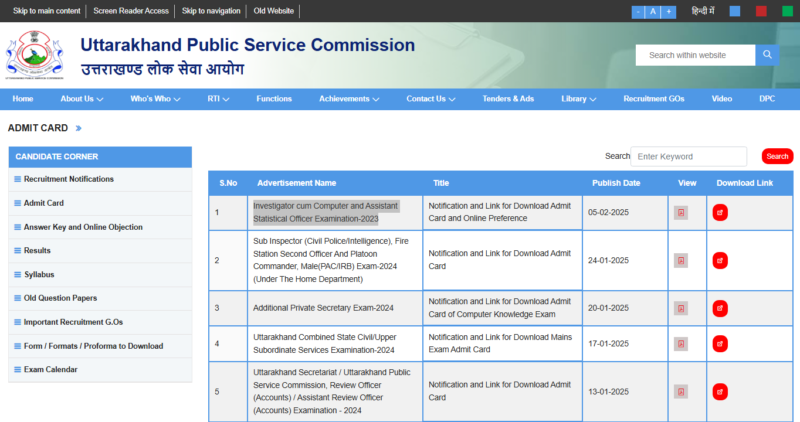Expand the Library dropdown menu
The height and width of the screenshot is (422, 800).
pyautogui.click(x=579, y=99)
